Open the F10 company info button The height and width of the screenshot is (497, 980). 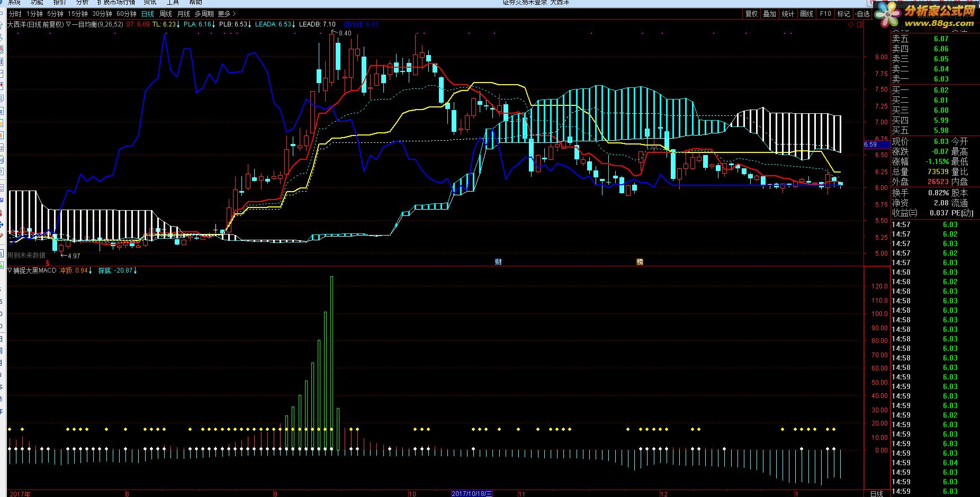point(825,14)
